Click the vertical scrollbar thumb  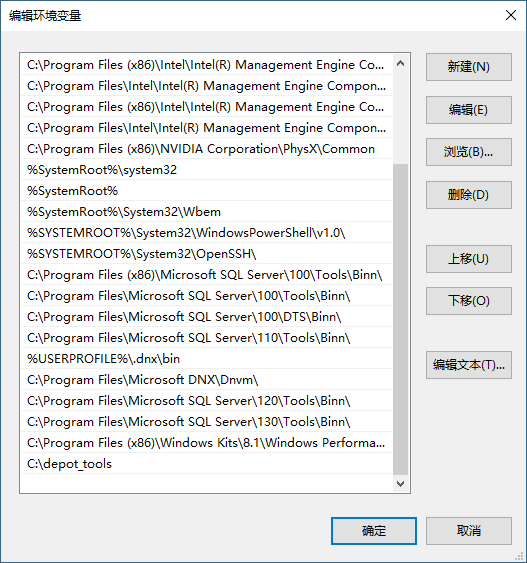click(400, 319)
